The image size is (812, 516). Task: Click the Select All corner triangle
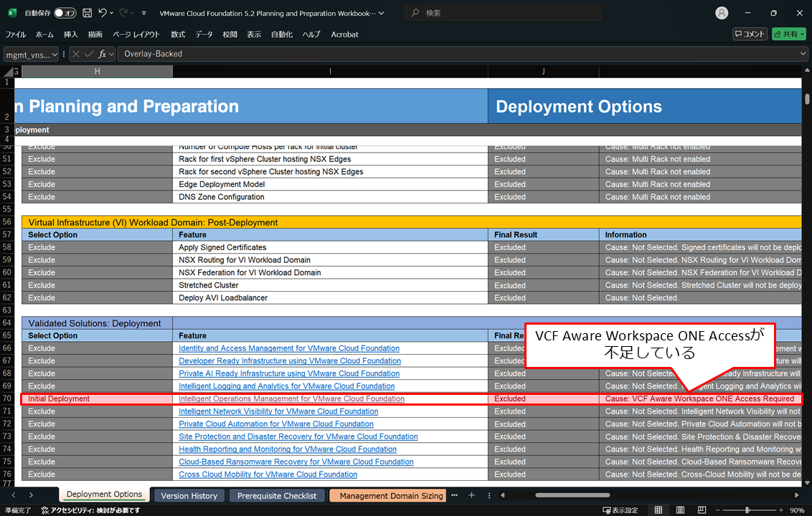[9, 72]
